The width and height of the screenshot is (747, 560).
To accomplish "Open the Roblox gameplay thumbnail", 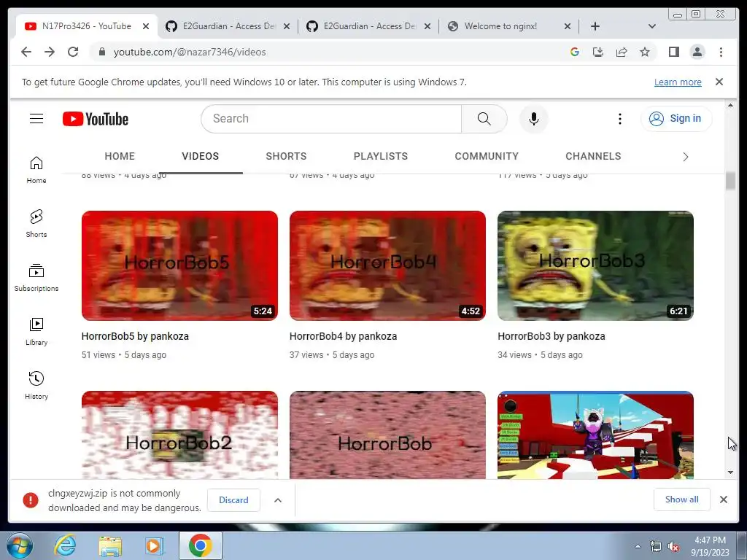I will click(x=595, y=435).
